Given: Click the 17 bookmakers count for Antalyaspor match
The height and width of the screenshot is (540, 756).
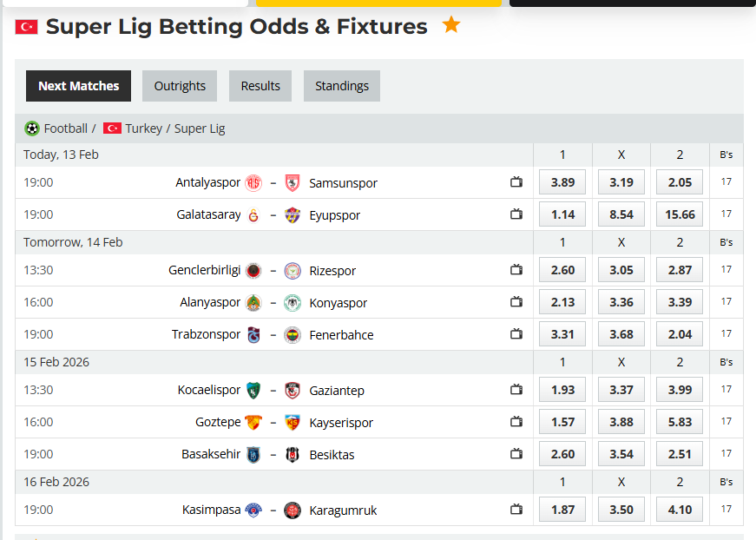Looking at the screenshot, I should click(x=726, y=182).
